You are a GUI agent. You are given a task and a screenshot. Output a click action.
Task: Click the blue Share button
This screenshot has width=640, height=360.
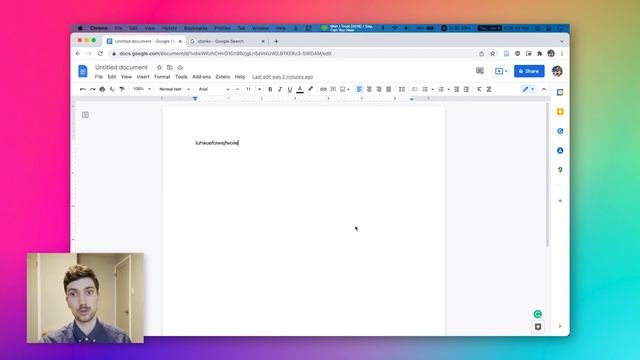(x=529, y=71)
